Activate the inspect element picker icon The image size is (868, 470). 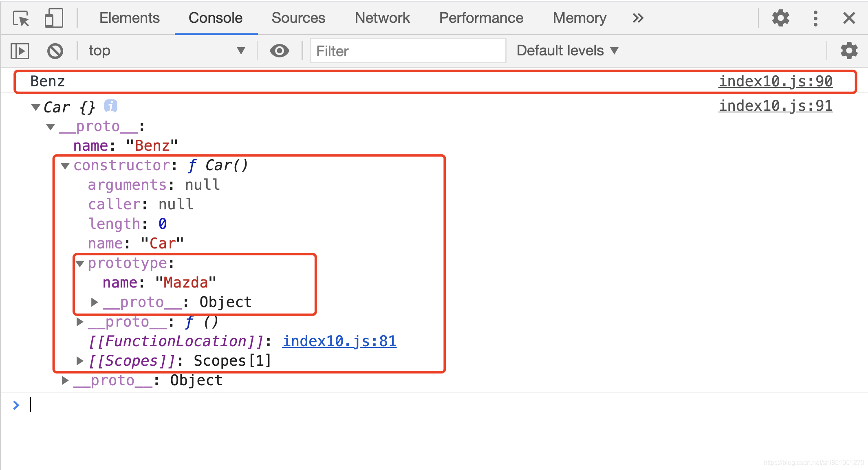(x=21, y=18)
